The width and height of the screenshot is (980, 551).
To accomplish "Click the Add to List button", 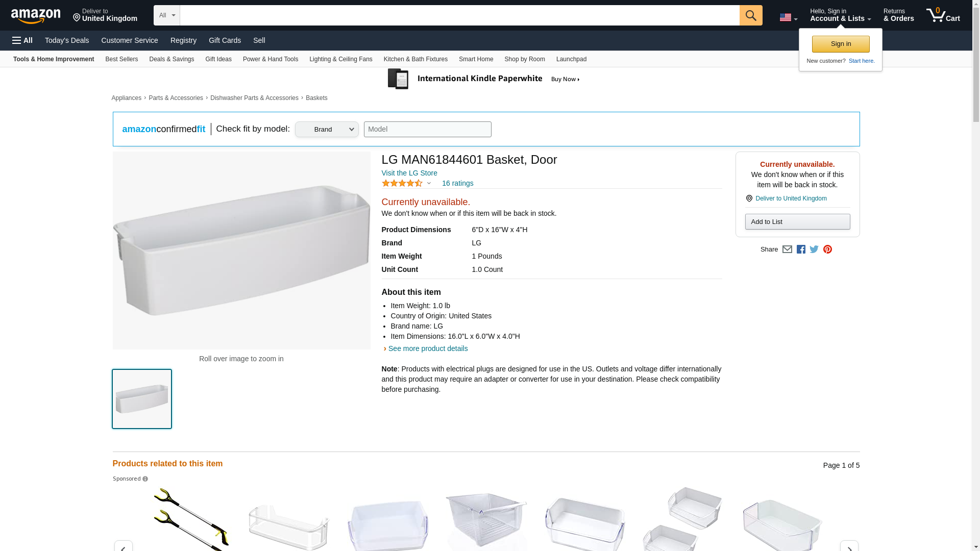I will pos(797,222).
